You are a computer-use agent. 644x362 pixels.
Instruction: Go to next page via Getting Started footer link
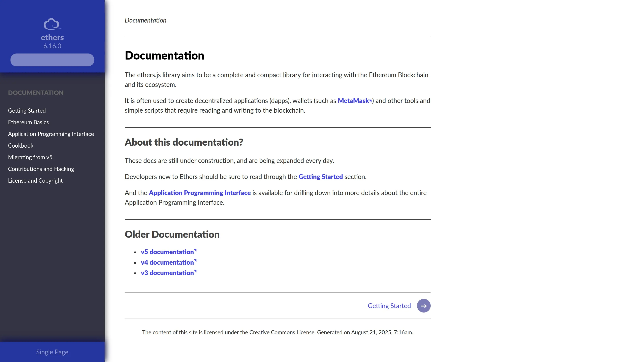389,306
